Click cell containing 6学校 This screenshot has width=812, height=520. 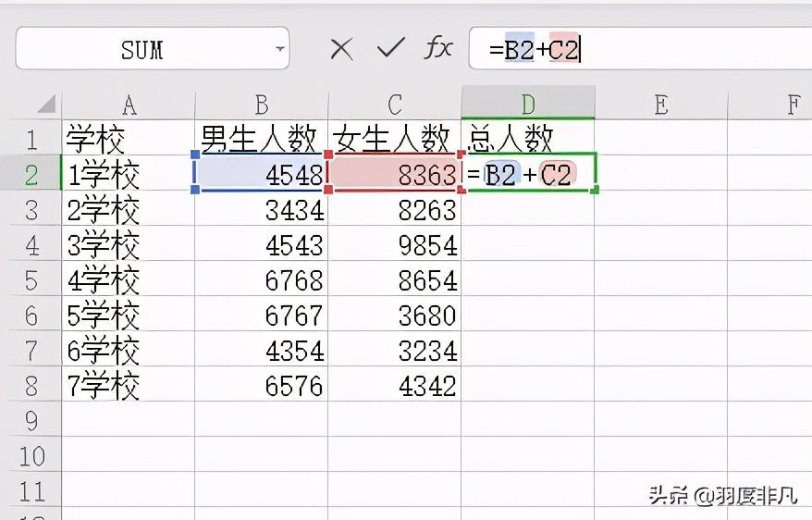[x=129, y=350]
